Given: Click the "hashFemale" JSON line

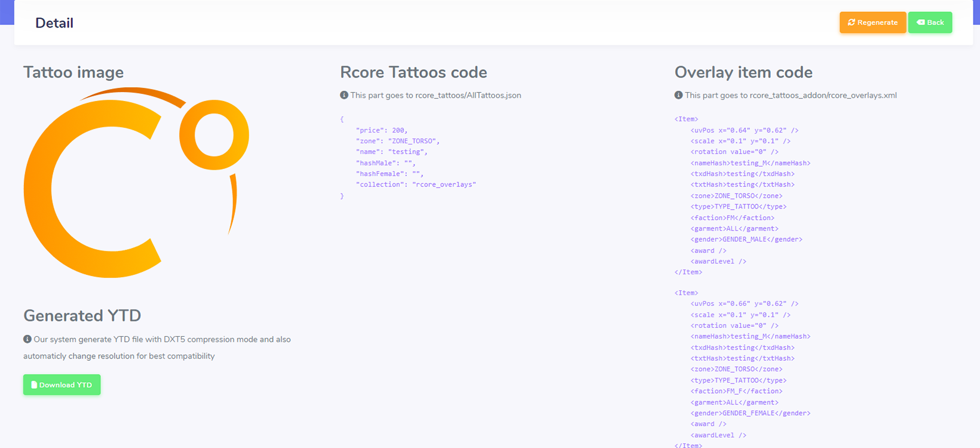Looking at the screenshot, I should (390, 174).
